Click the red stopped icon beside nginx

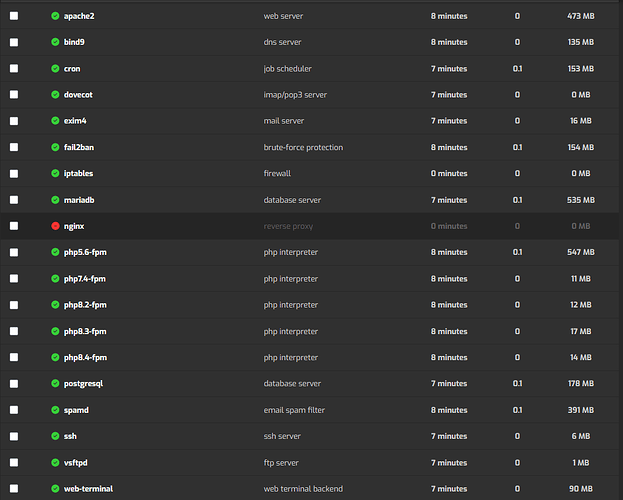click(x=55, y=226)
